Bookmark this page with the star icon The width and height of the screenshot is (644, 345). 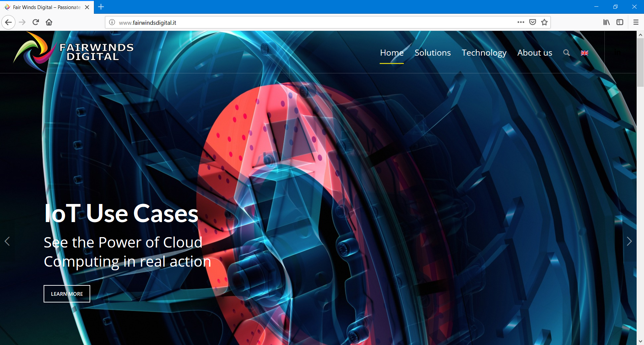pos(544,22)
